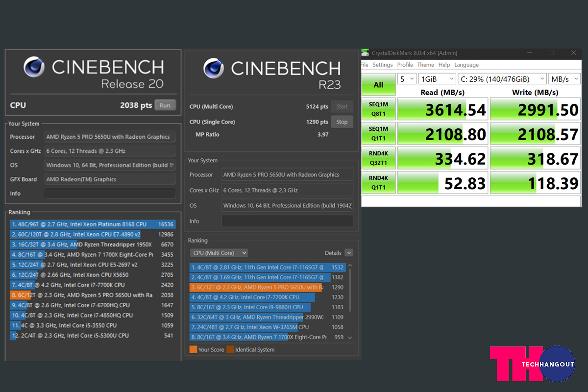Select the orange Ryzen 5 PRO 5650U R20 row
Viewport: 588px width, 392px height.
[92, 295]
